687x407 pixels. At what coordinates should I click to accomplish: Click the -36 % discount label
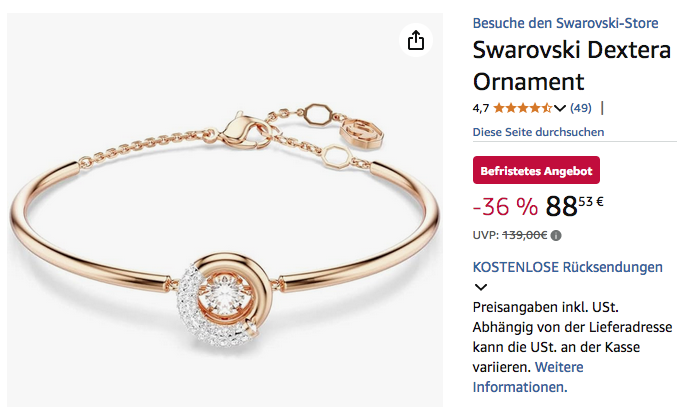click(505, 206)
